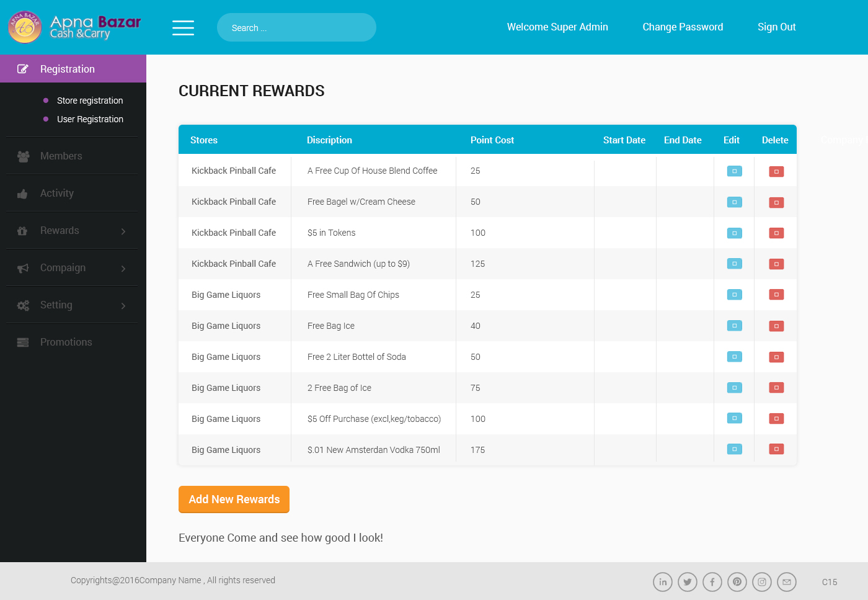Expand the Rewards sidebar menu
The width and height of the screenshot is (868, 600).
(x=73, y=231)
